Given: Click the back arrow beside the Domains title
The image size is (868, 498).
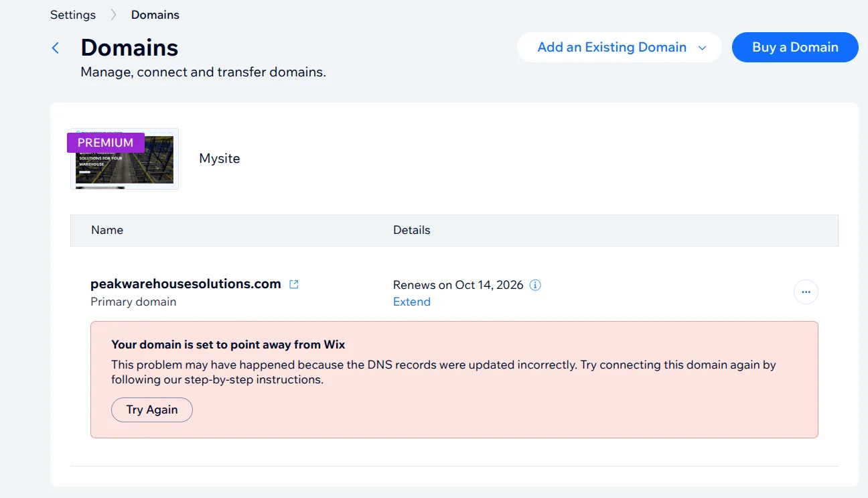Looking at the screenshot, I should tap(56, 48).
